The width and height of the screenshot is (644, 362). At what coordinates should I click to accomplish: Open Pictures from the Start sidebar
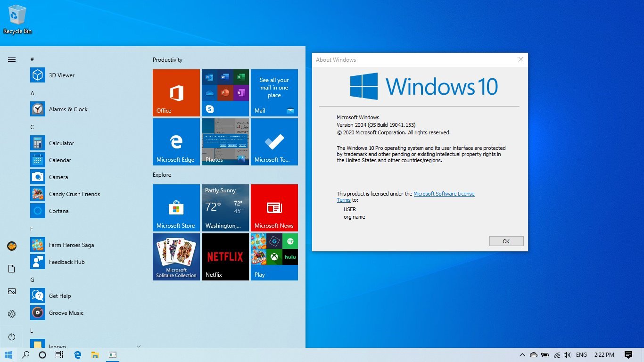click(x=12, y=291)
